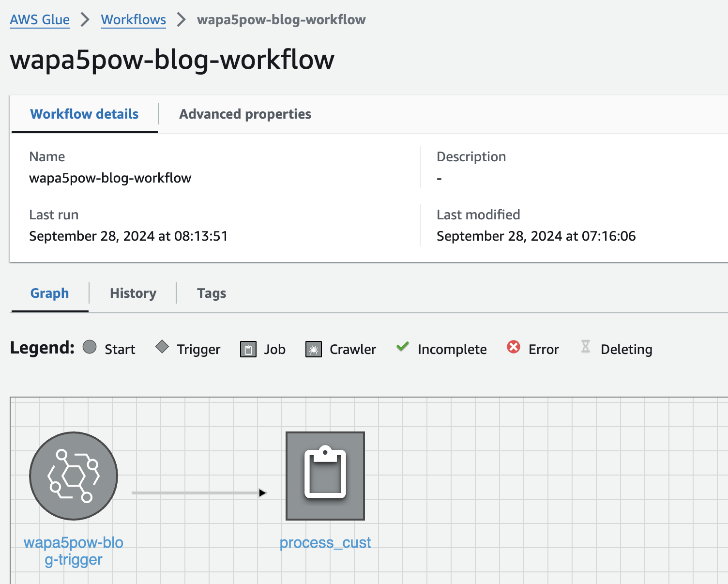728x584 pixels.
Task: Switch to the Tags tab
Action: [212, 293]
